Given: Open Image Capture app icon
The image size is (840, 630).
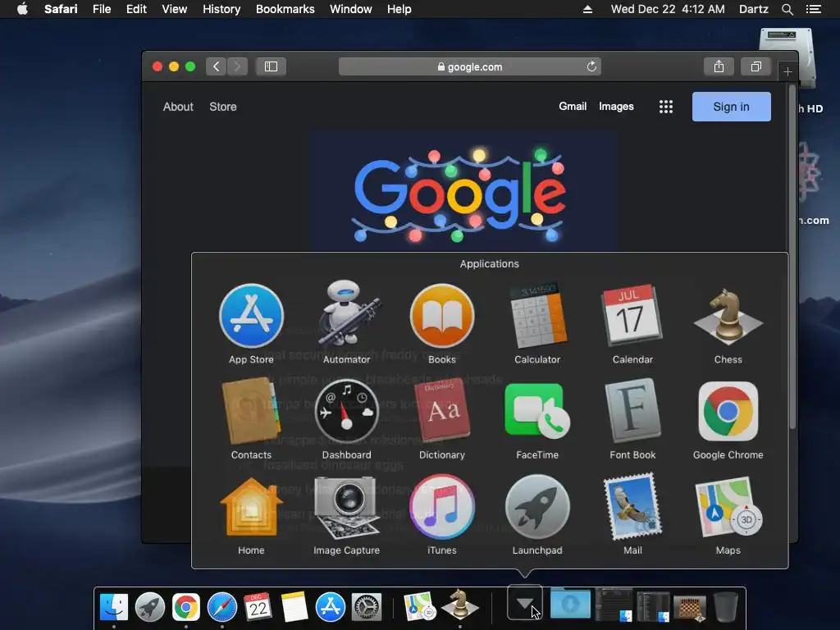Looking at the screenshot, I should 347,507.
